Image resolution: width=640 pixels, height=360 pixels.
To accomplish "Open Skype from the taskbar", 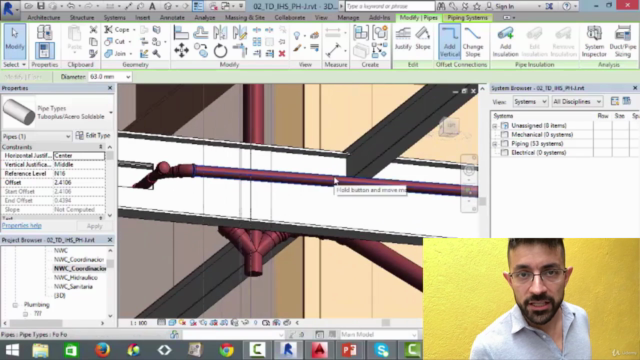I will point(381,350).
